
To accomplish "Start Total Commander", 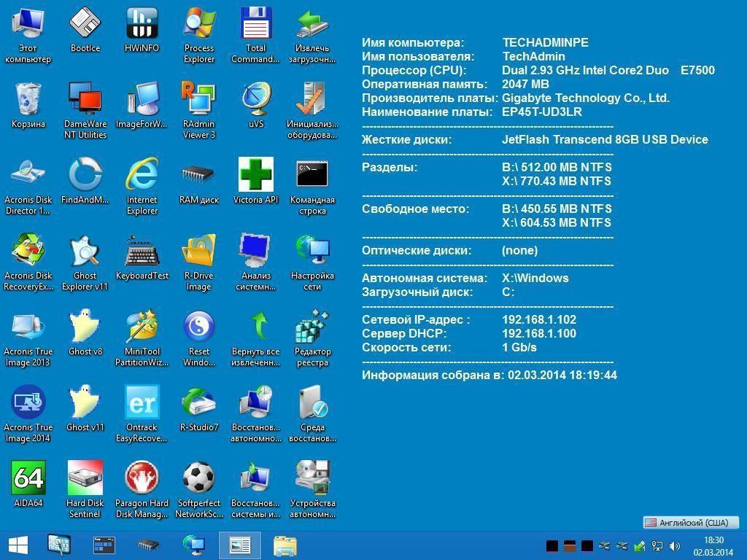I will pos(255,22).
